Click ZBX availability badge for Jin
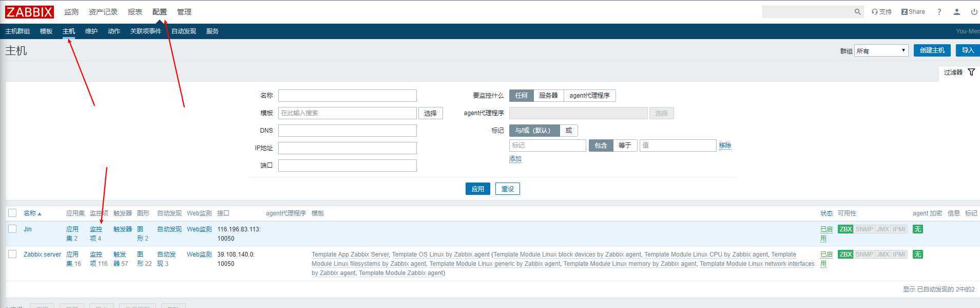Viewport: 980px width, 308px height. tap(846, 229)
